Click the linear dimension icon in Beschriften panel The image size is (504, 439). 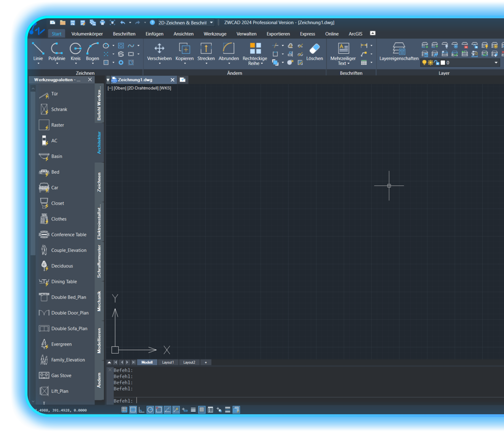(364, 45)
